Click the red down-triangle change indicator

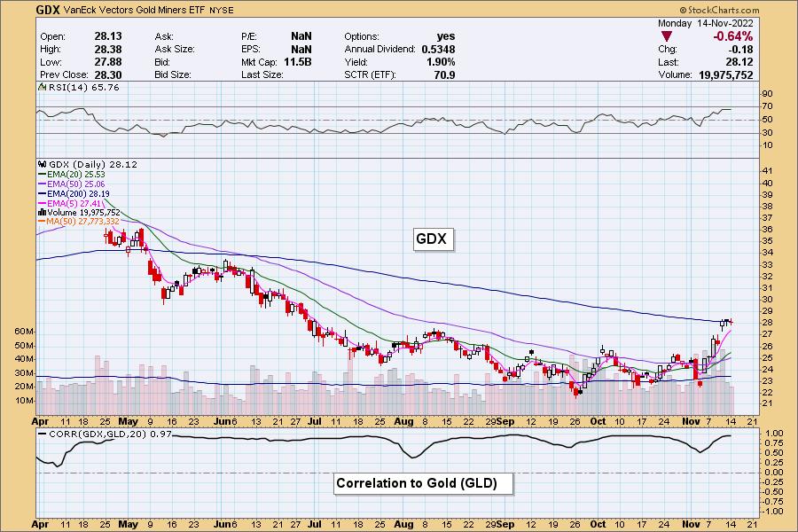[666, 36]
